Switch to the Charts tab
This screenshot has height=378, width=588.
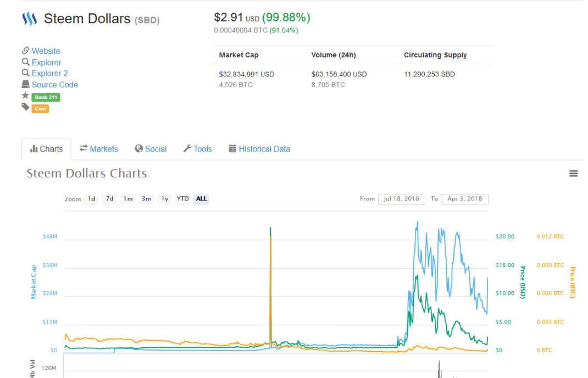[x=46, y=149]
